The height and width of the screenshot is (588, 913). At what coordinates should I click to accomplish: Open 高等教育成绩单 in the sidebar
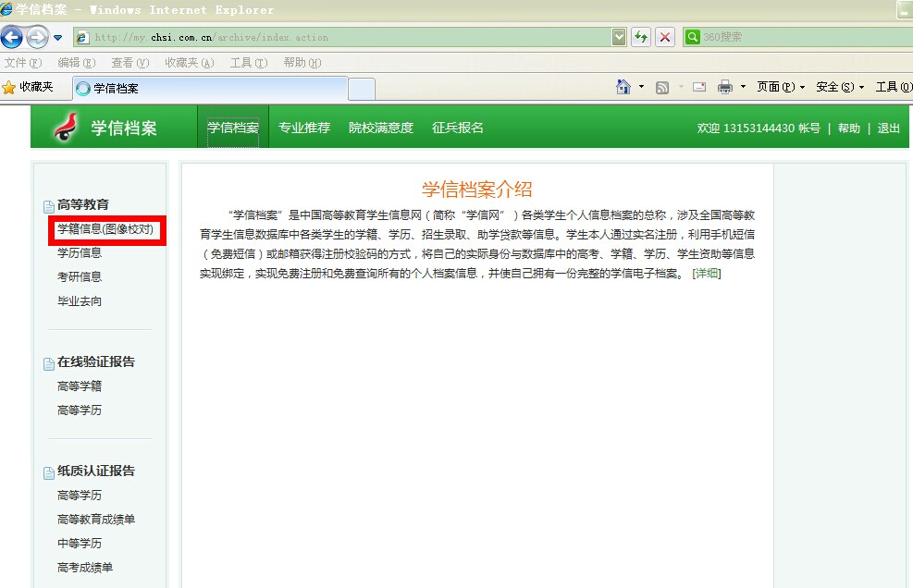click(96, 519)
